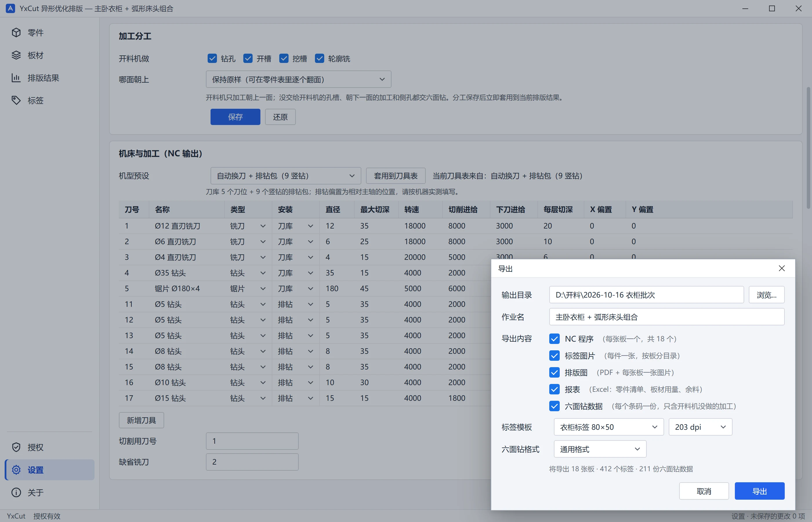Click 取消 in the export dialog
This screenshot has width=812, height=522.
(704, 491)
